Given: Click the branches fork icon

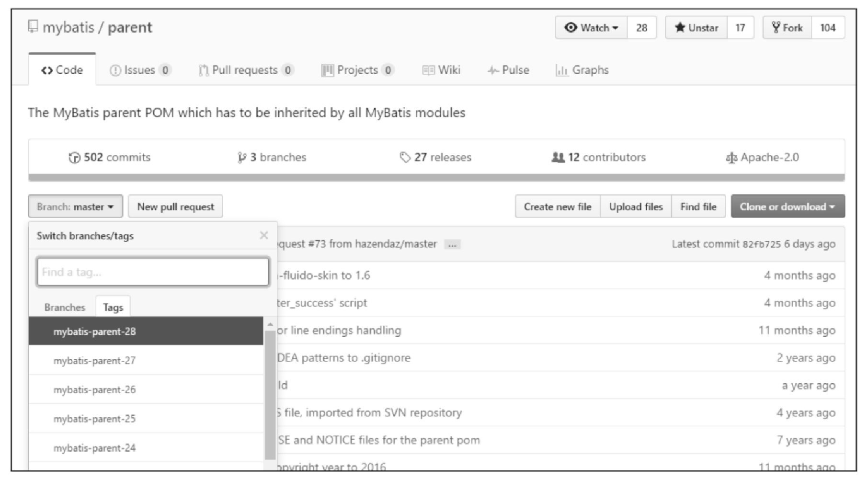Looking at the screenshot, I should coord(241,158).
